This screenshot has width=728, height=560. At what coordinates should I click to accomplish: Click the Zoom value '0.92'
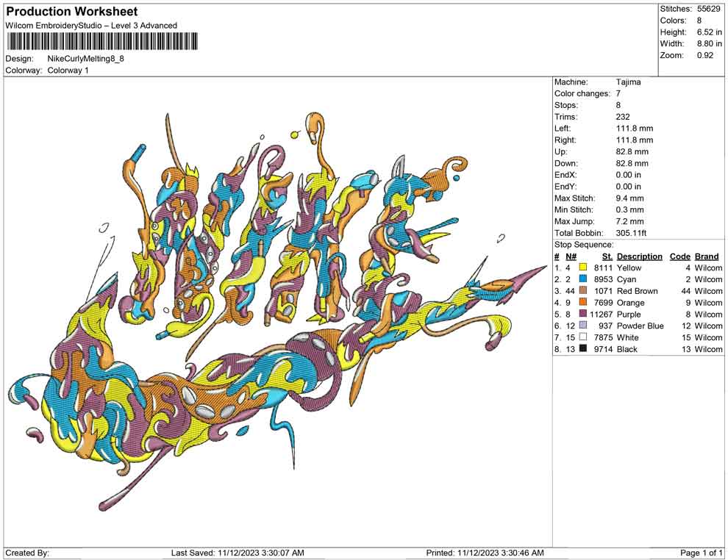(704, 55)
